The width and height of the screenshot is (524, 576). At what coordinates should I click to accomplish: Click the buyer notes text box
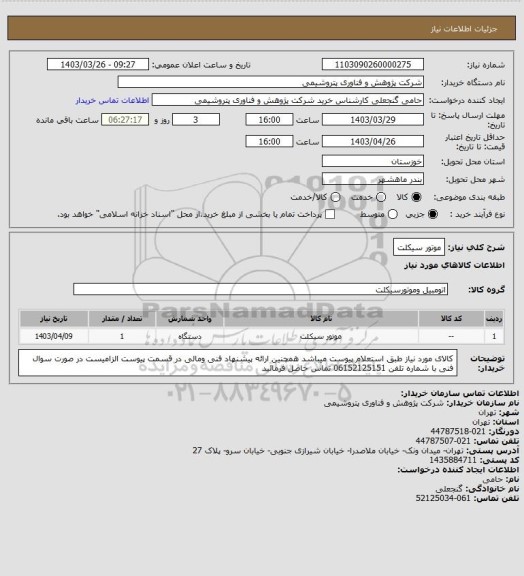(x=238, y=363)
